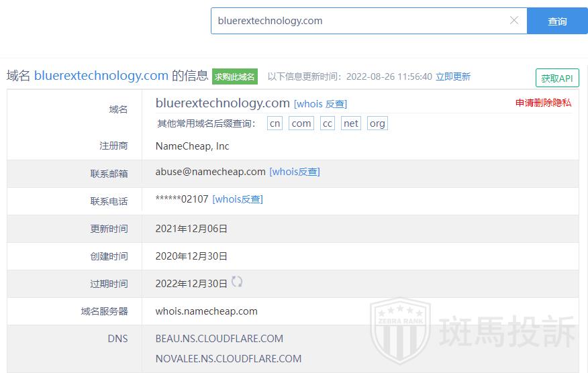Click the abuse@namecheap.com email text
Viewport: 588px width, 373px height.
(x=210, y=172)
